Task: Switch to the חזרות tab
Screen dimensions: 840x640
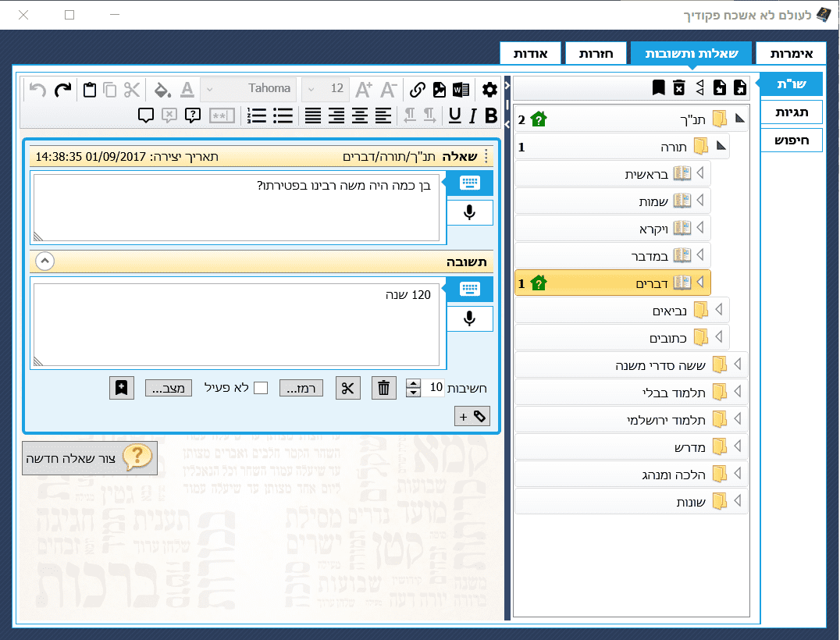Action: (x=596, y=54)
